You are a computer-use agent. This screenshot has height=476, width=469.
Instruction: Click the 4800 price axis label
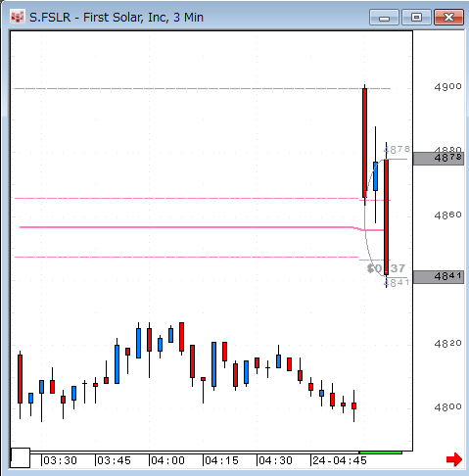click(447, 407)
